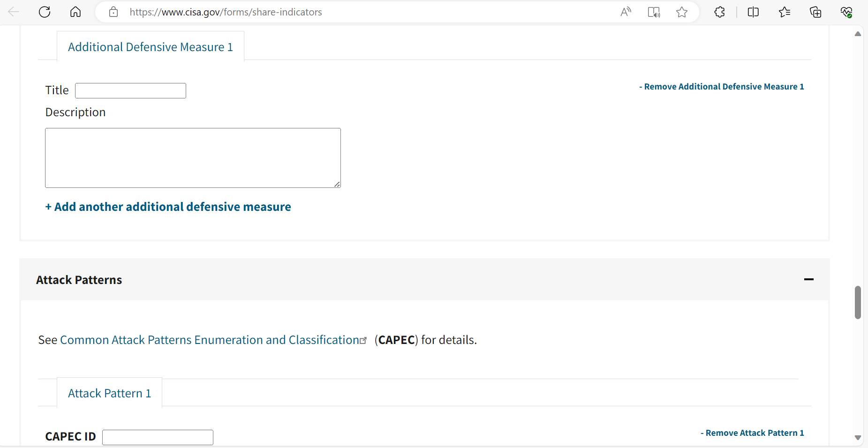Select the Additional Defensive Measure 1 tab
The height and width of the screenshot is (448, 868).
click(150, 47)
